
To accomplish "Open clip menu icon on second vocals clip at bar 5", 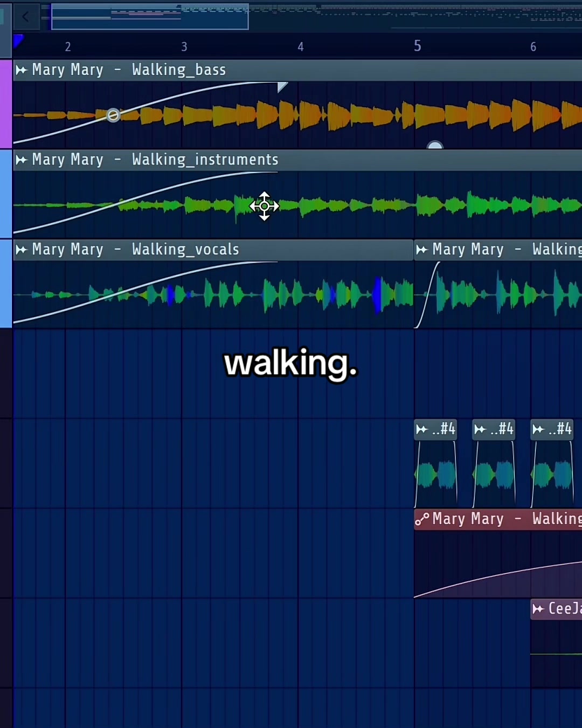I will click(x=422, y=250).
